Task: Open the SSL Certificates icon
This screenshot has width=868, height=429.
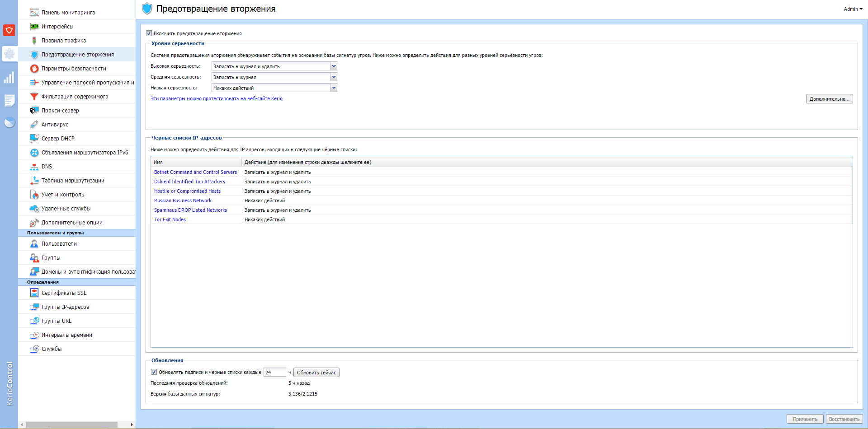Action: pos(34,293)
